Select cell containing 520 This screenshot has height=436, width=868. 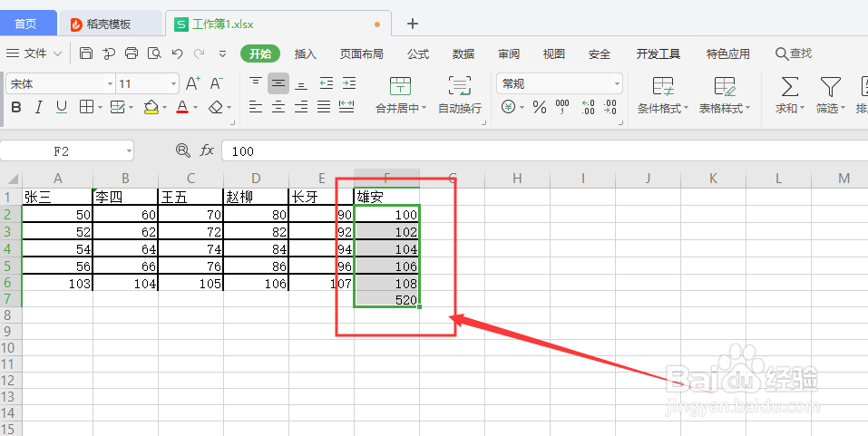387,299
